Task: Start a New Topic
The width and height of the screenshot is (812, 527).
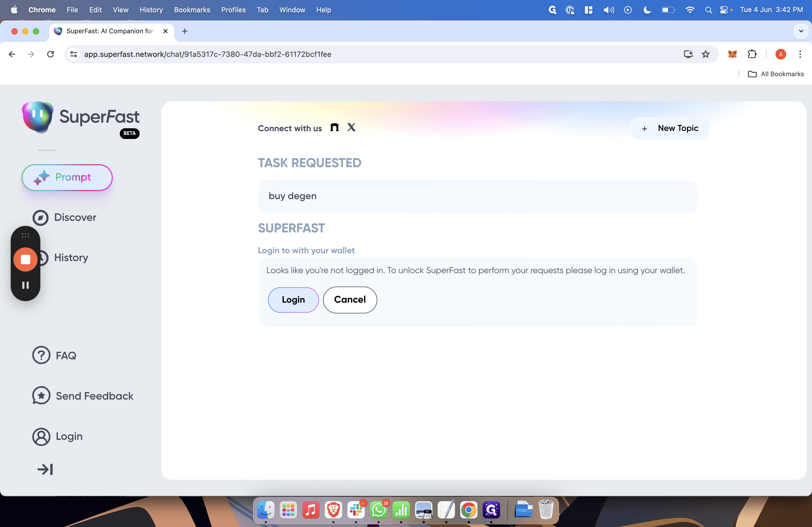Action: (x=670, y=129)
